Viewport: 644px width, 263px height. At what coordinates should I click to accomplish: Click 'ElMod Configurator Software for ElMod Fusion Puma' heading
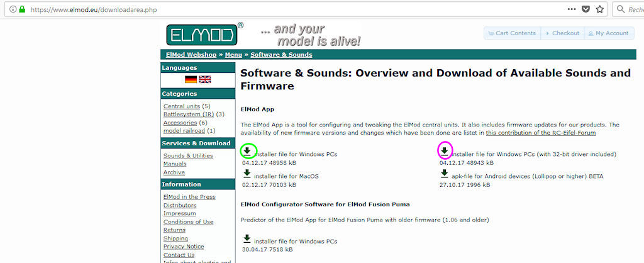[325, 204]
